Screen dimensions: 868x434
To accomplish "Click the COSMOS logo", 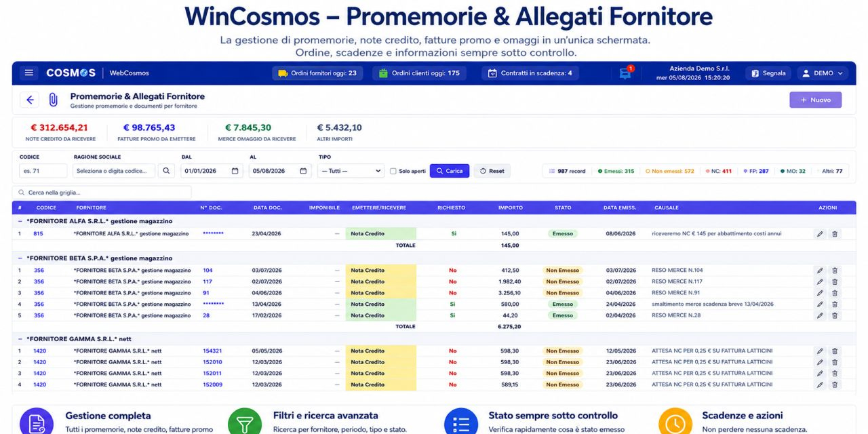I will click(x=71, y=73).
